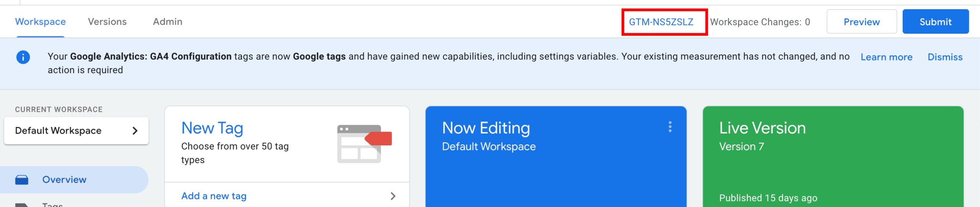Click Version 7 in Live Version card

[742, 147]
